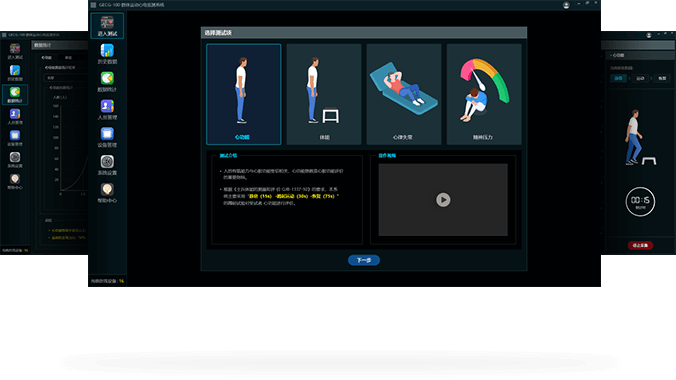Click the blue 下一步 next step button

click(x=364, y=260)
